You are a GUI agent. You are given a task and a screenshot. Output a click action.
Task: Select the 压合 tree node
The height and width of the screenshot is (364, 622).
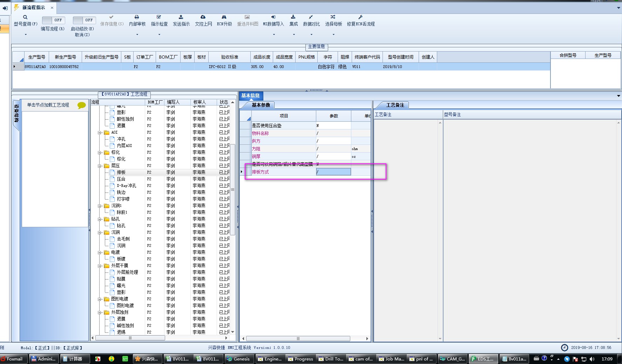(x=121, y=179)
